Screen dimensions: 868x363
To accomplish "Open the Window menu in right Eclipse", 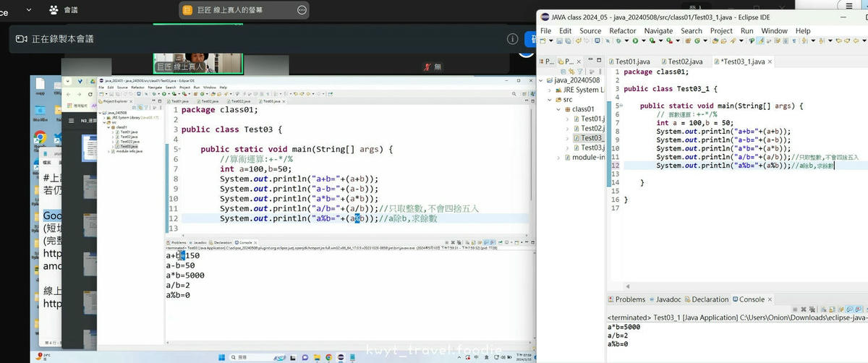I will (x=774, y=31).
